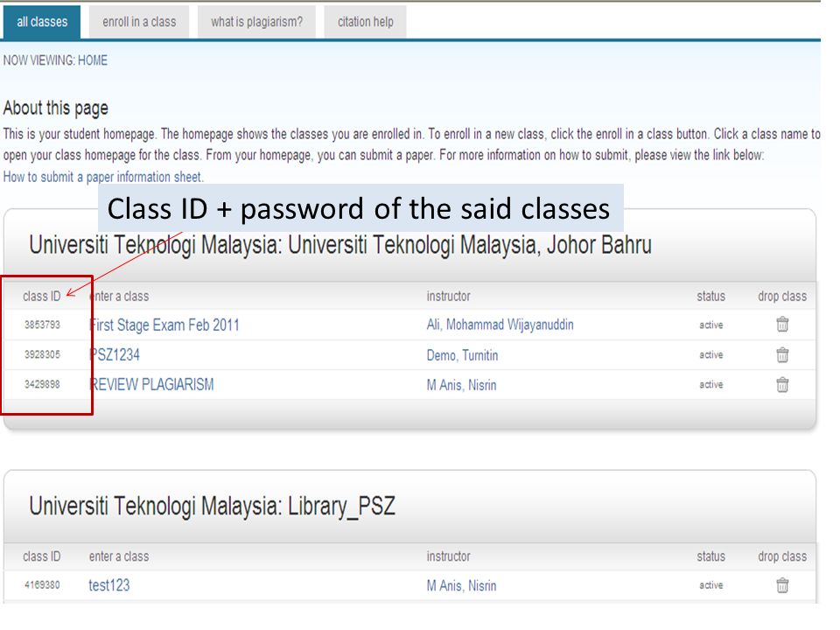Click active status of REVIEW PLAGIARISM row
The image size is (840, 630).
pyautogui.click(x=710, y=385)
